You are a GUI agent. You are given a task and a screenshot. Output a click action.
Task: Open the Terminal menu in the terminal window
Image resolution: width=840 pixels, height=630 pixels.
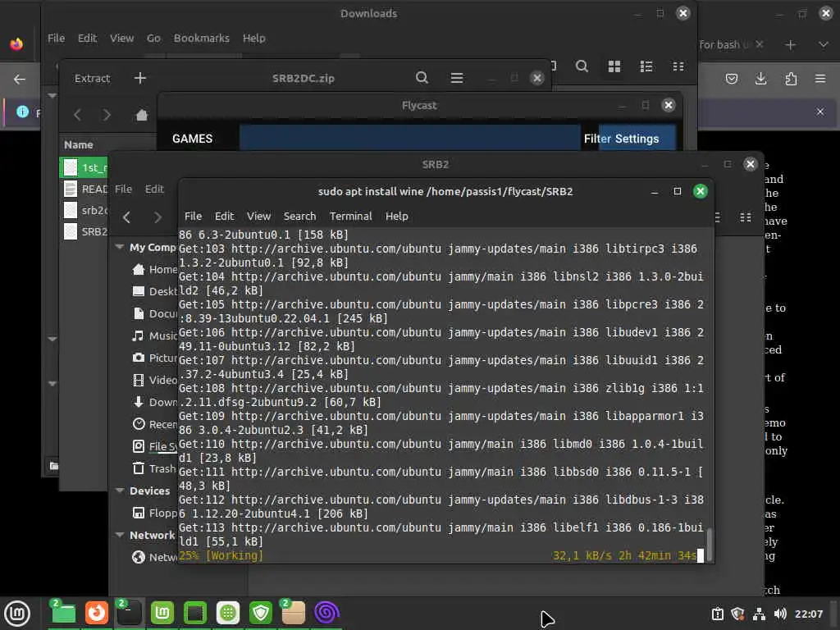350,216
